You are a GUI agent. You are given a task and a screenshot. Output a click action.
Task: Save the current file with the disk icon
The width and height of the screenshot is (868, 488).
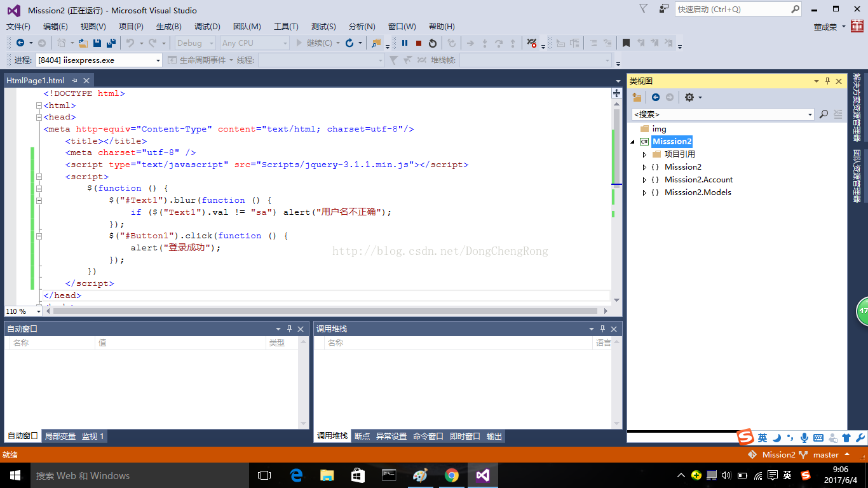(x=97, y=43)
